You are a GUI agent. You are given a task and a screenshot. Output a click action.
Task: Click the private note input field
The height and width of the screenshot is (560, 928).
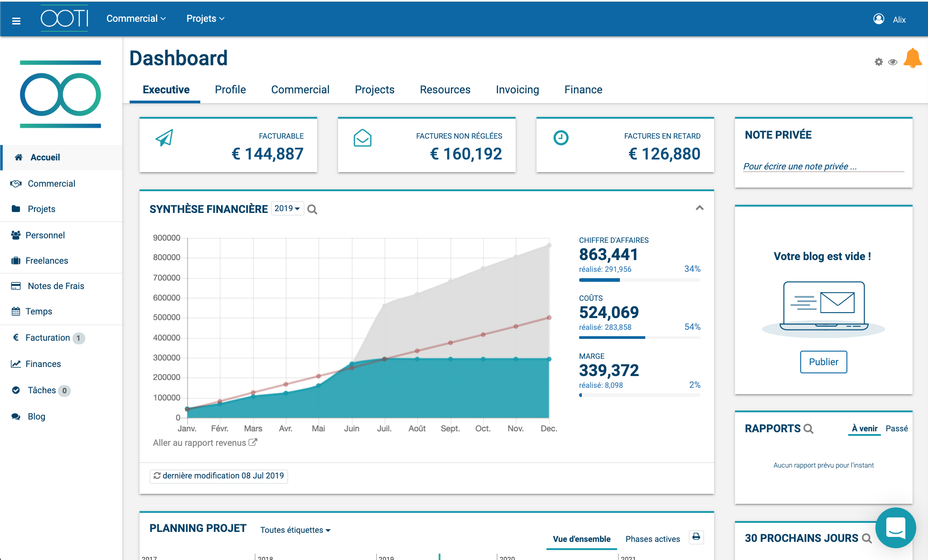click(x=823, y=166)
